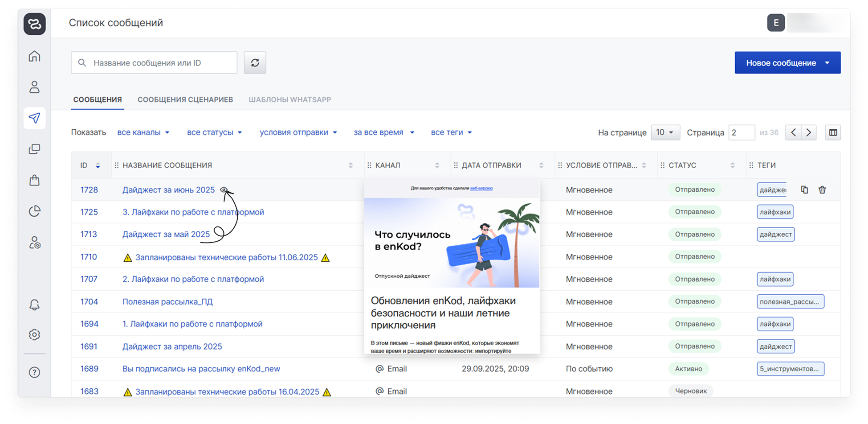Click the refresh list button
Image resolution: width=868 pixels, height=424 pixels.
[255, 63]
